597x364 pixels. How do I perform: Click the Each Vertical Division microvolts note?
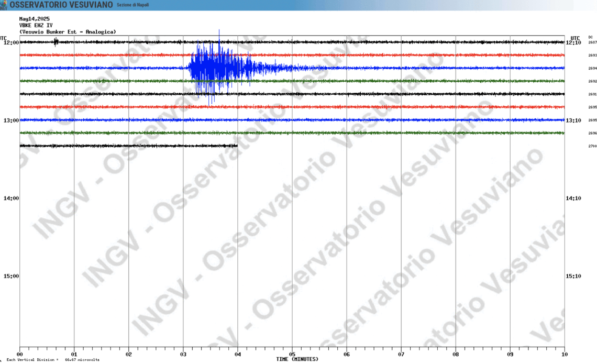53,360
